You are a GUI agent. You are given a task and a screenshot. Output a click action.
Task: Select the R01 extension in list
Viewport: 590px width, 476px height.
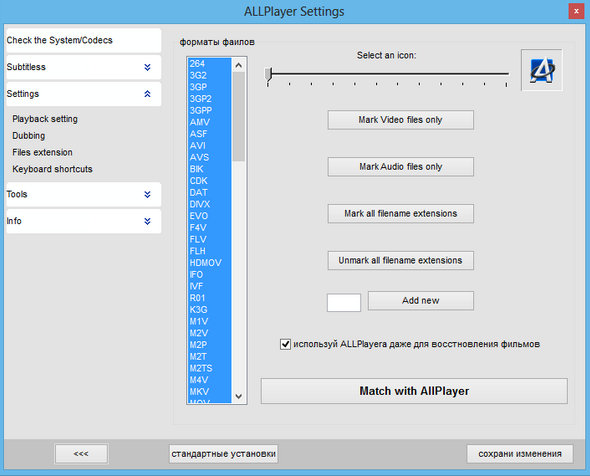coord(210,298)
